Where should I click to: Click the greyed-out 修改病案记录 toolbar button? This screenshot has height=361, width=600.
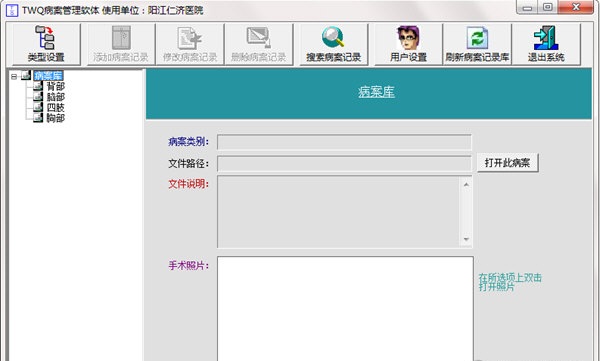(x=190, y=44)
